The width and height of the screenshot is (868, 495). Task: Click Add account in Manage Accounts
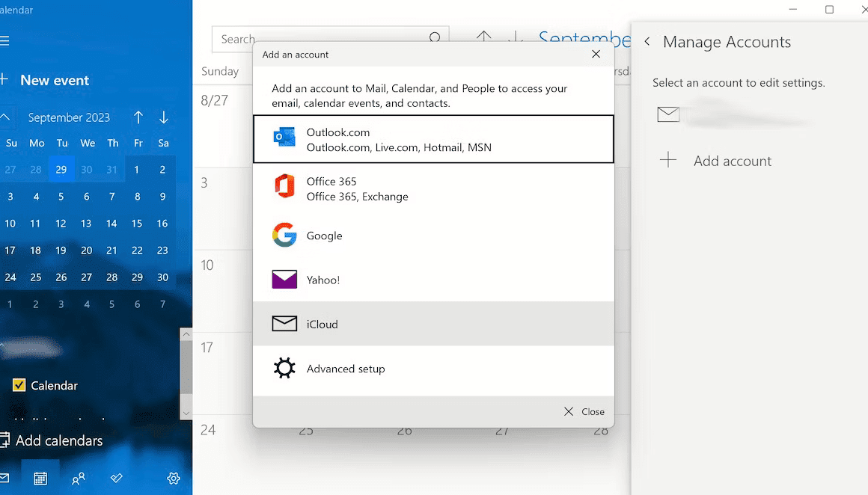pos(715,161)
